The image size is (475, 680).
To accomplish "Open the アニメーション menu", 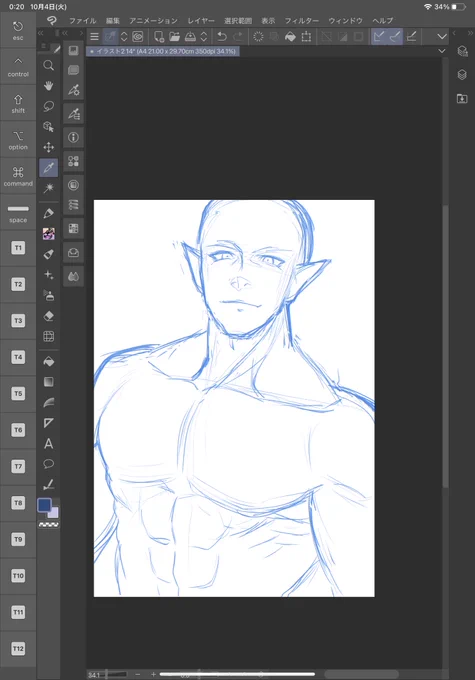I will tap(153, 20).
